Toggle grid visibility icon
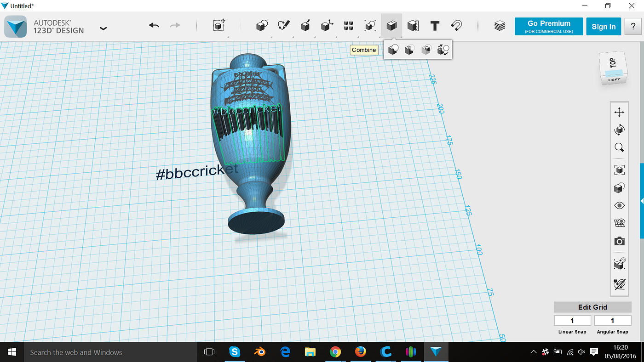 coord(619,223)
